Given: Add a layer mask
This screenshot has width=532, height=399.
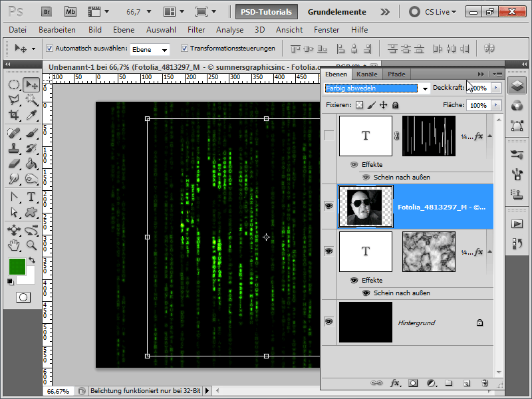Looking at the screenshot, I should (413, 383).
